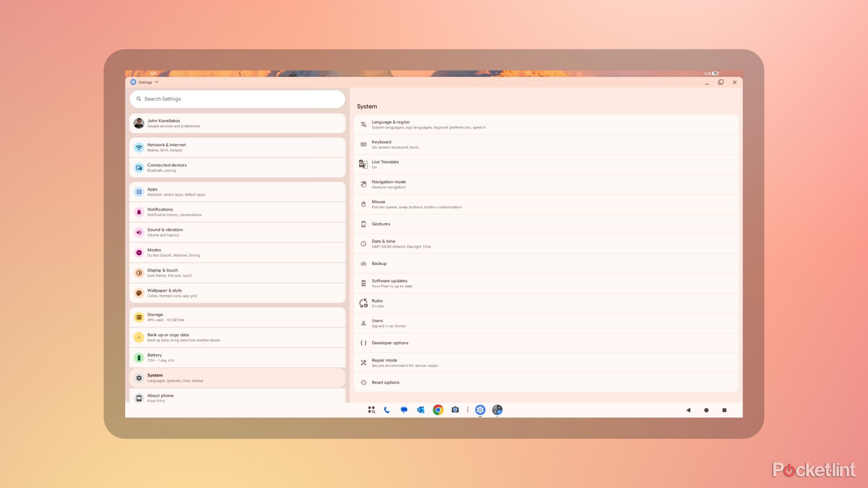Open About phone icon
This screenshot has width=868, height=488.
click(x=139, y=398)
